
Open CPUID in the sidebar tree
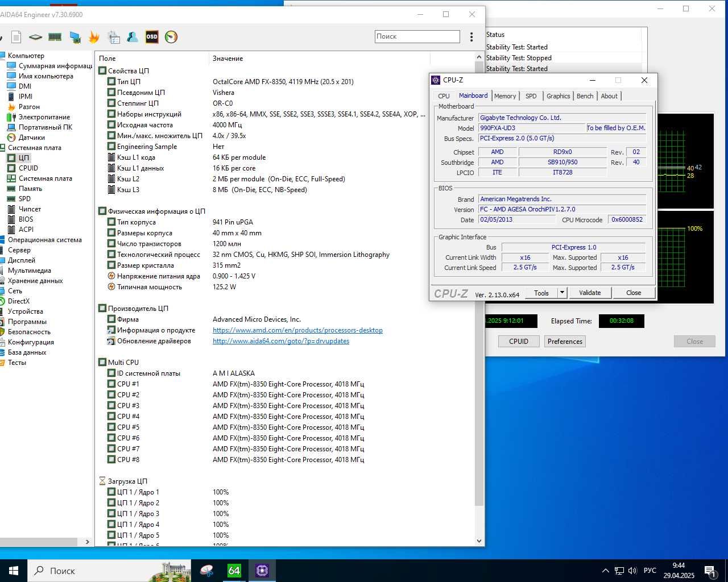(28, 168)
